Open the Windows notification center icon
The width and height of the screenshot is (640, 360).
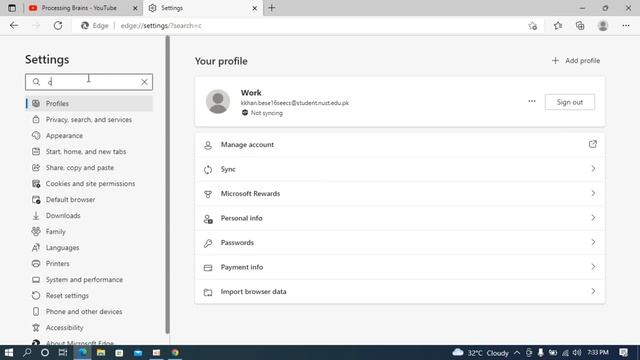623,352
